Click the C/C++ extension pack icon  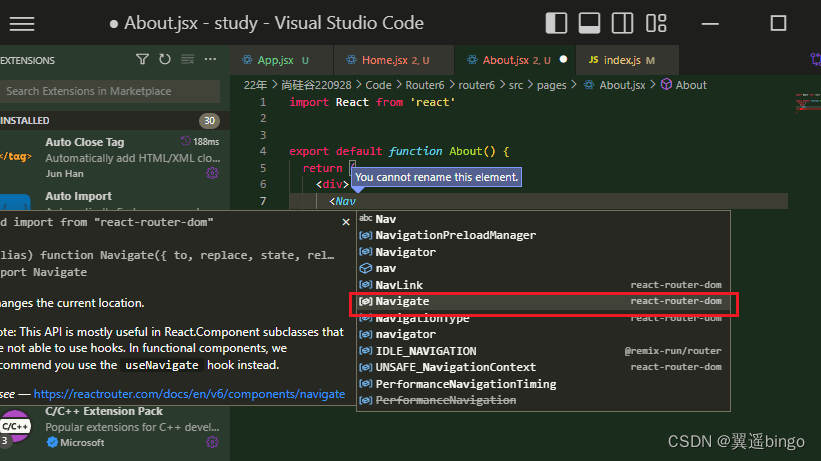point(15,427)
